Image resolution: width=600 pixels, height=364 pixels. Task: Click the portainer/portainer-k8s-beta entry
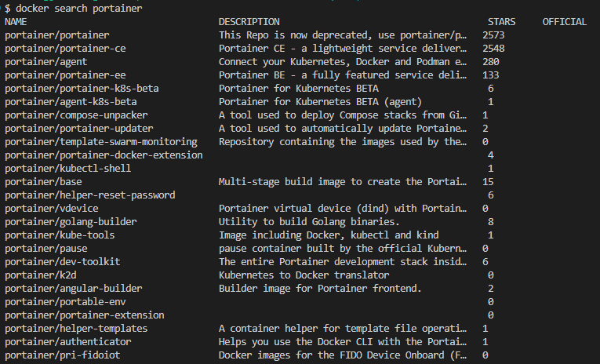click(82, 89)
